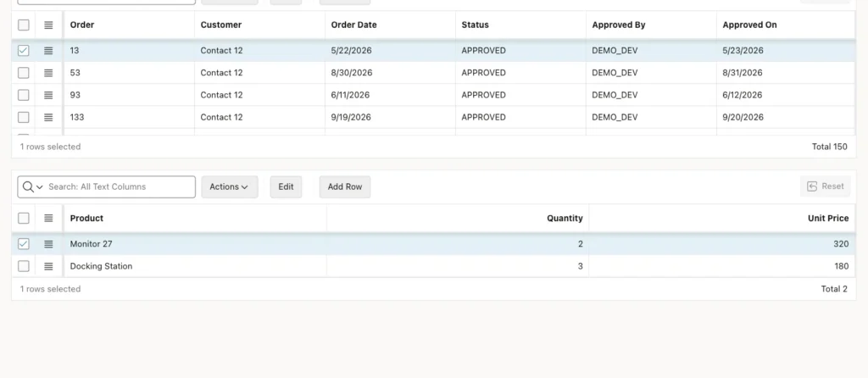
Task: Click quantity cell of Docking Station row
Action: point(458,266)
